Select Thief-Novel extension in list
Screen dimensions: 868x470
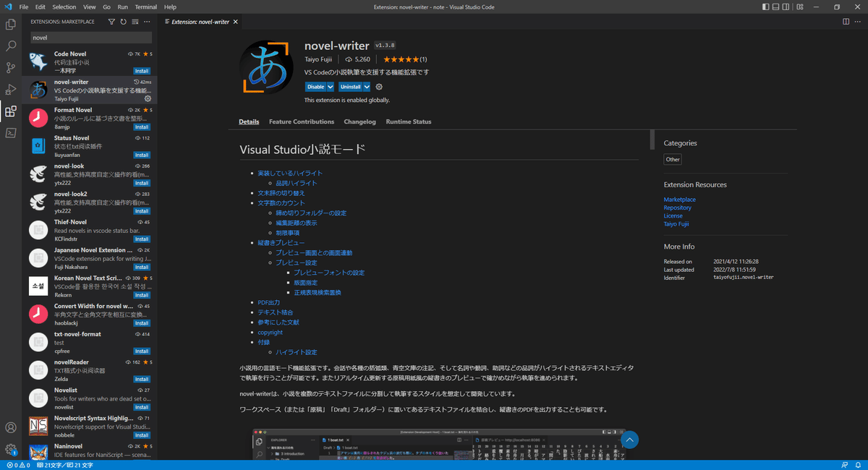point(90,230)
